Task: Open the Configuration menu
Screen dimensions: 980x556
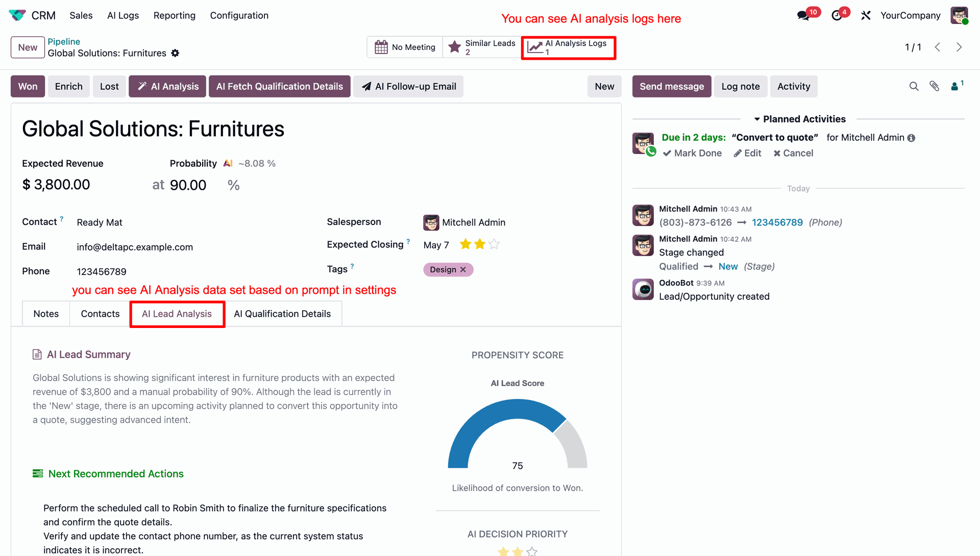Action: [239, 15]
